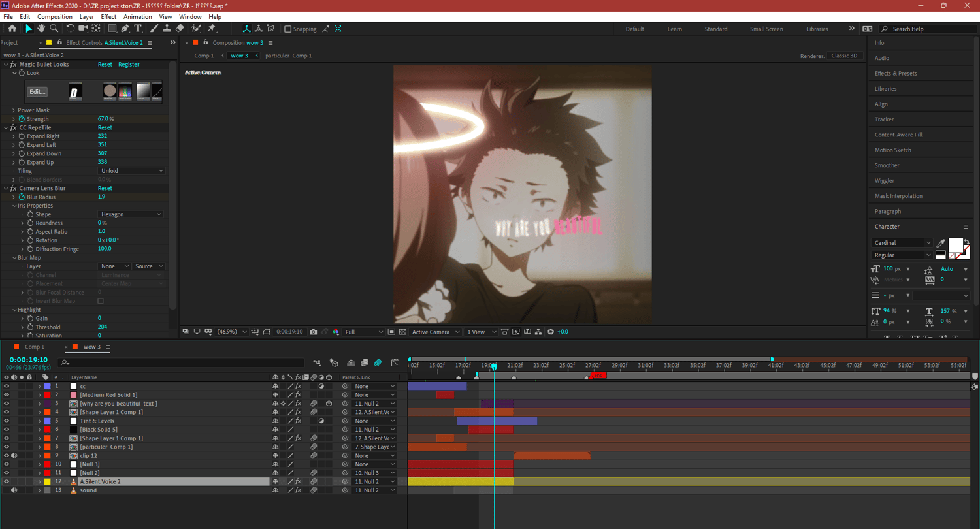Toggle motion blur for all layers

(378, 362)
